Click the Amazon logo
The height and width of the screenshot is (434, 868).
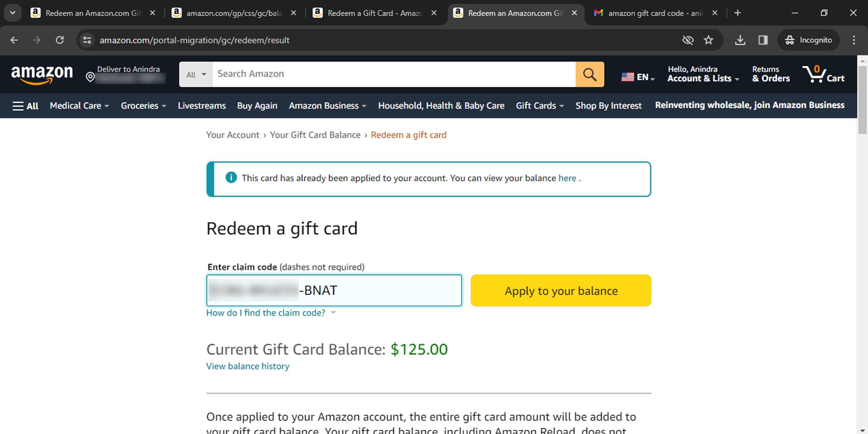42,75
